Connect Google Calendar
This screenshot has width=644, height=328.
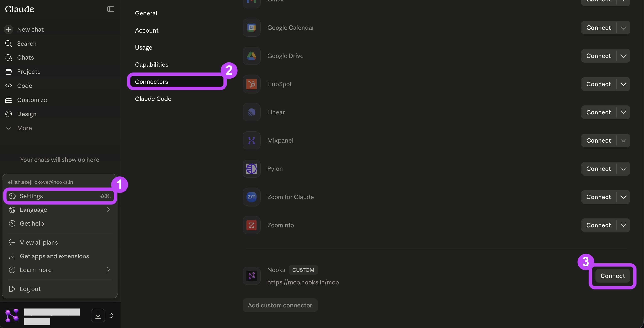[599, 28]
